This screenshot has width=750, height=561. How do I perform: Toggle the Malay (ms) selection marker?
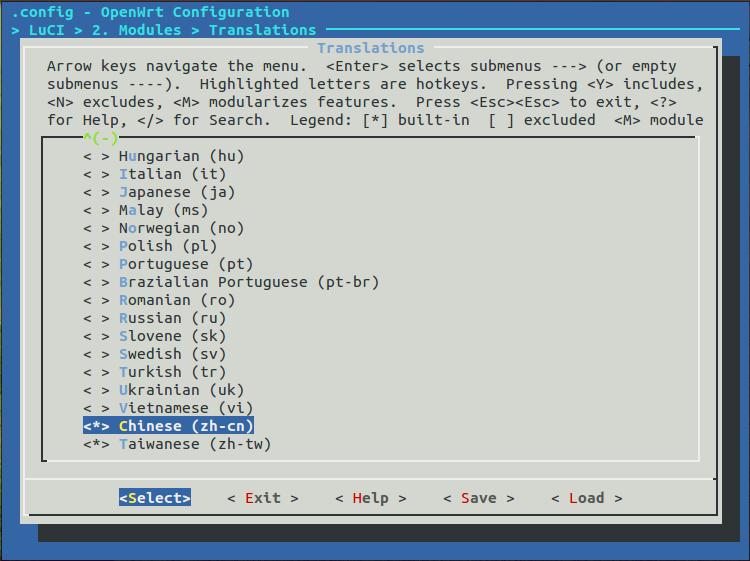click(x=97, y=210)
